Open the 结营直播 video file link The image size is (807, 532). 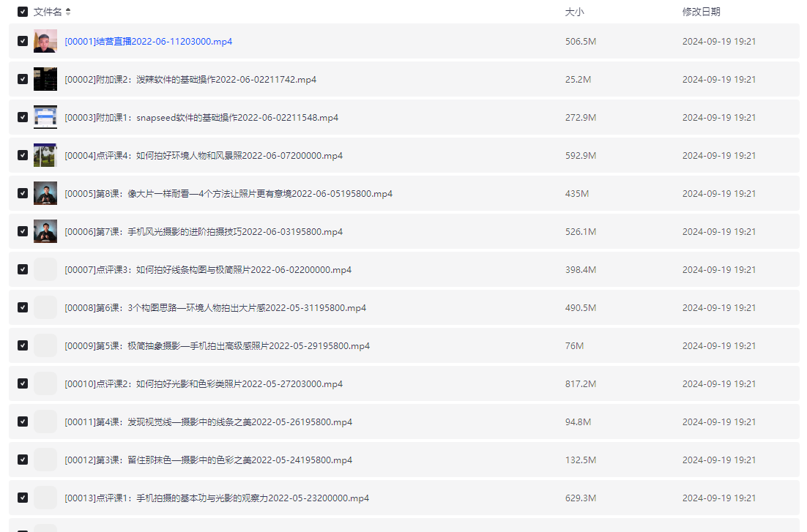pyautogui.click(x=148, y=42)
